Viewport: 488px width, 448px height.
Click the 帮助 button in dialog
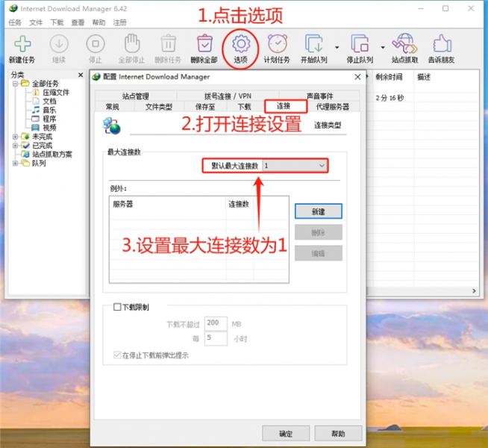point(338,433)
